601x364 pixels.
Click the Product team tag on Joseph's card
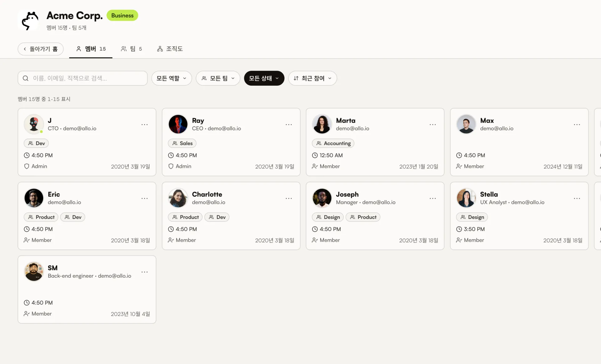pos(363,217)
